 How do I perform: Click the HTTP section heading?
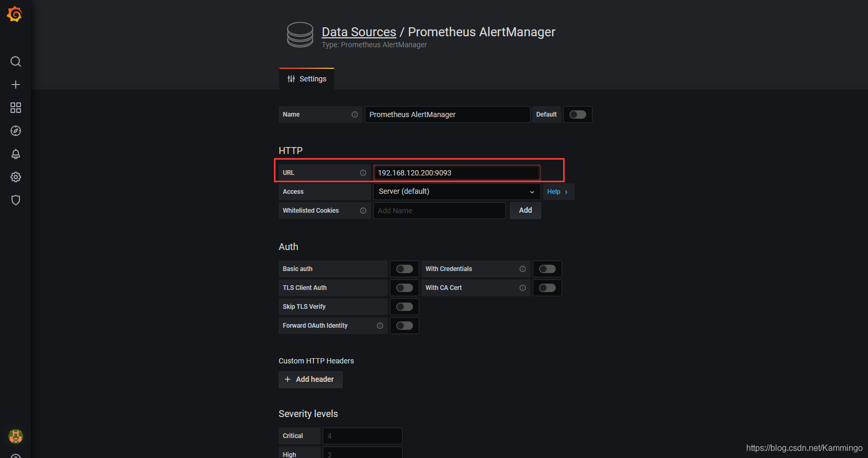291,151
